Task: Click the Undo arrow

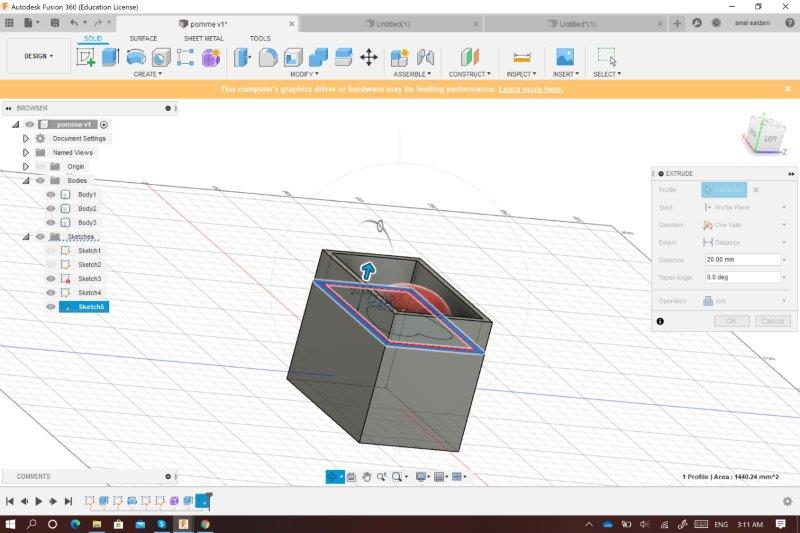Action: pos(74,23)
